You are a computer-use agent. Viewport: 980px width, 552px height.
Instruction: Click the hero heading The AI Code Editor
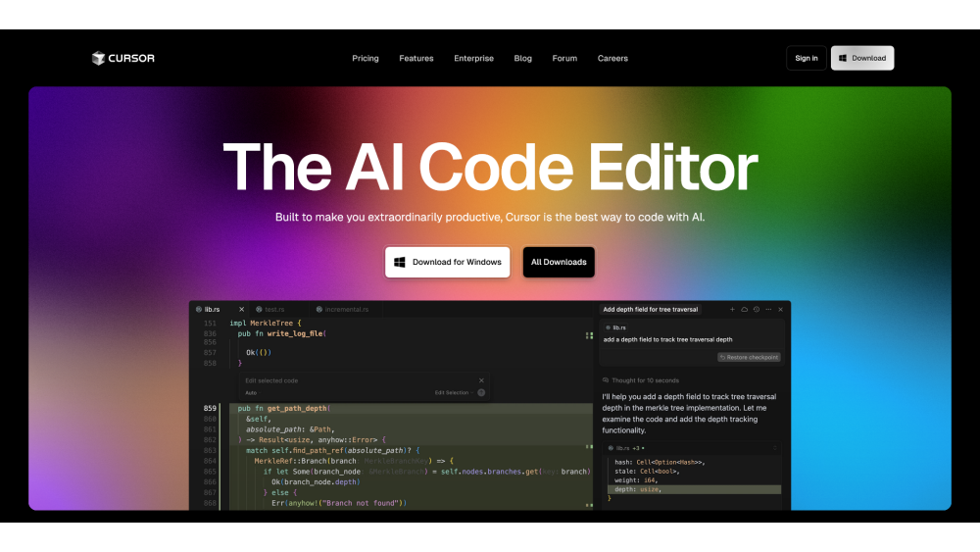[490, 167]
